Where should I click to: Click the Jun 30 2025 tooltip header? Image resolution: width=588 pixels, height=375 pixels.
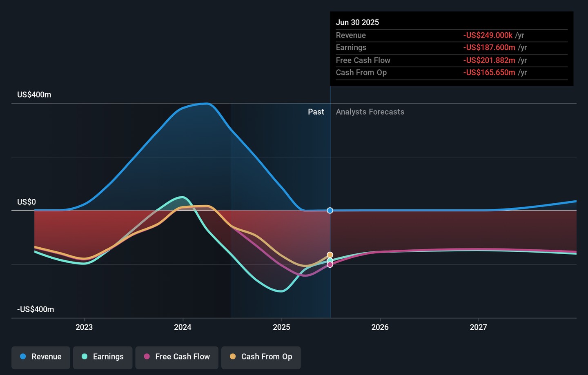tap(357, 22)
